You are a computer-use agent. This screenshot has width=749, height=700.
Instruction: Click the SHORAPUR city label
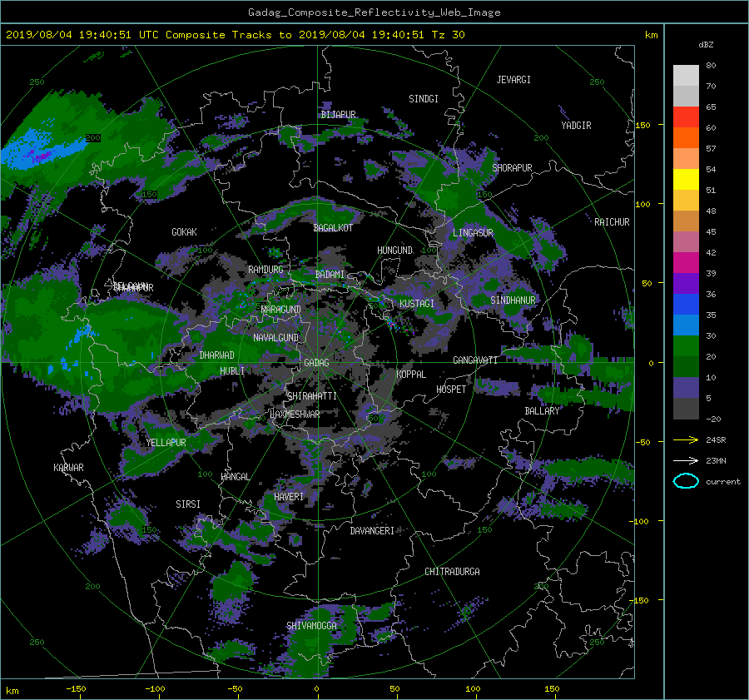(x=512, y=168)
